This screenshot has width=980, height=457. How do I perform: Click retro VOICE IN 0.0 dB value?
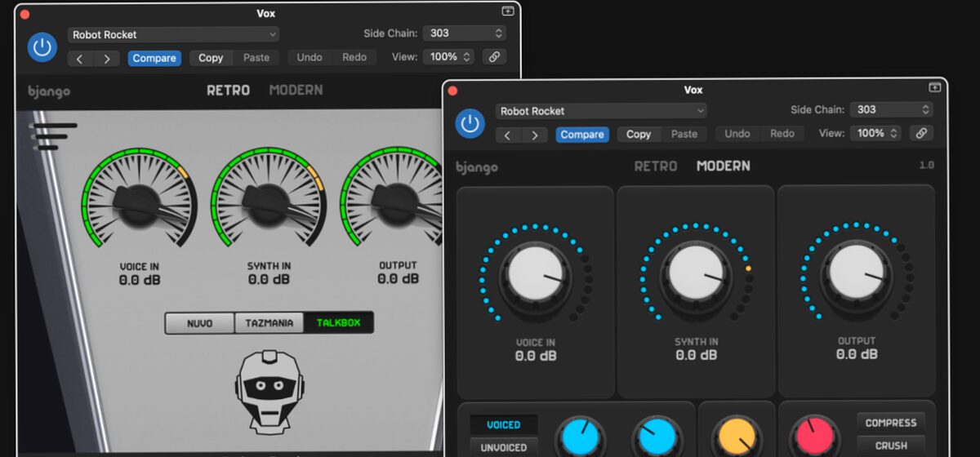140,280
